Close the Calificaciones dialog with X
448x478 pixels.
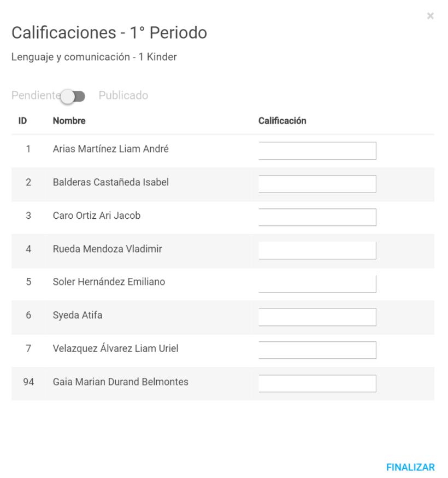pyautogui.click(x=430, y=16)
